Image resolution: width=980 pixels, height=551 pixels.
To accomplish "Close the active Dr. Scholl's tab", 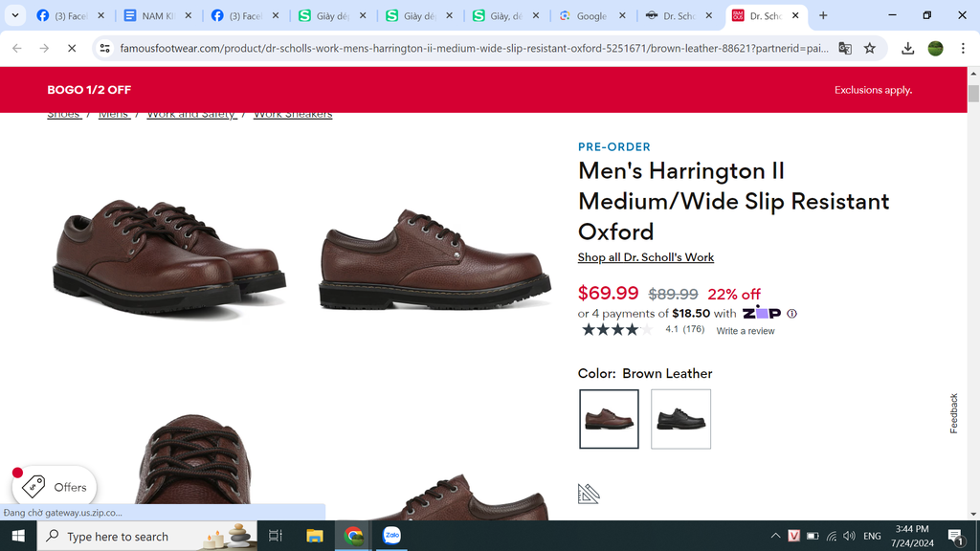I will (x=795, y=15).
